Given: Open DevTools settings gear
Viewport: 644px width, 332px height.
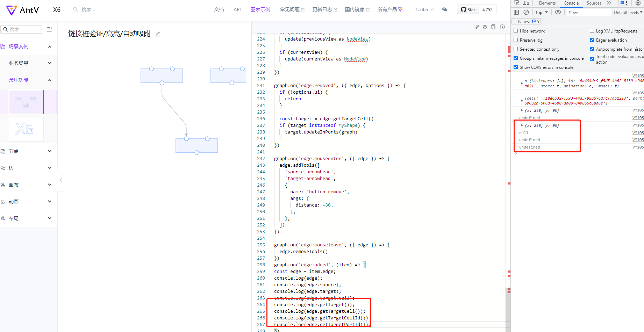Looking at the screenshot, I should [x=637, y=3].
